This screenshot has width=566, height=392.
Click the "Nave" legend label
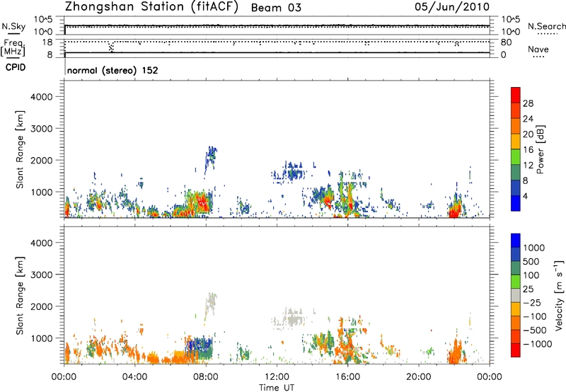pyautogui.click(x=538, y=50)
